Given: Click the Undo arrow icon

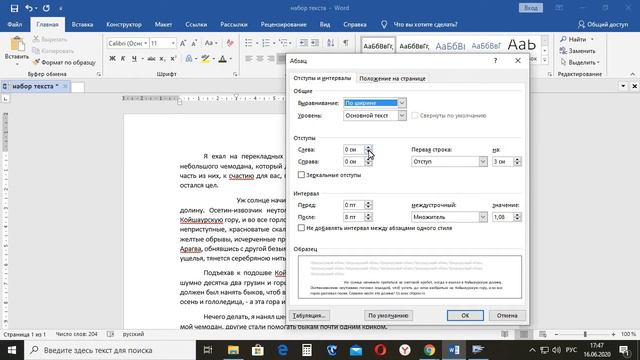Looking at the screenshot, I should [28, 8].
